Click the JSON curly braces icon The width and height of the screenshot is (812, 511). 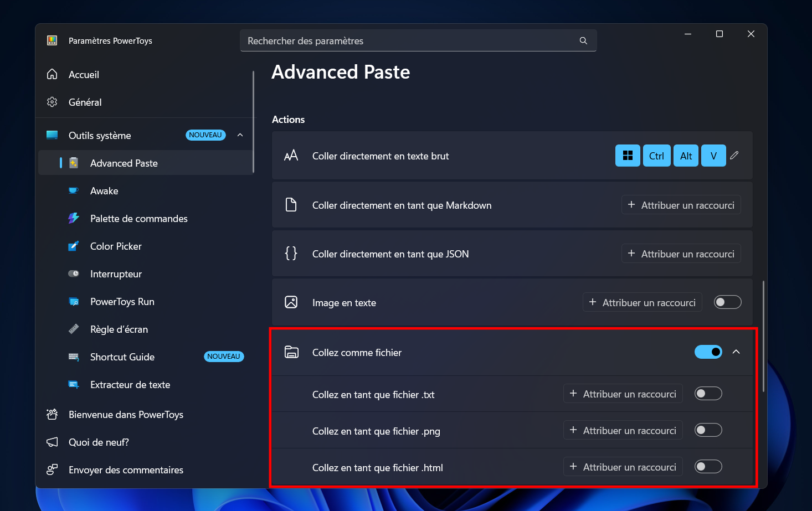point(291,254)
